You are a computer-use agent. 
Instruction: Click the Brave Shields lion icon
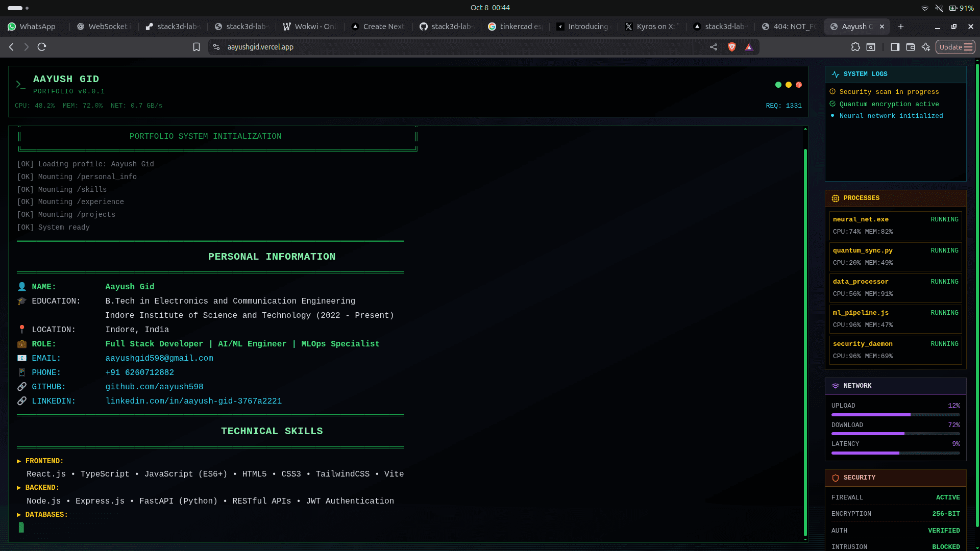(732, 47)
